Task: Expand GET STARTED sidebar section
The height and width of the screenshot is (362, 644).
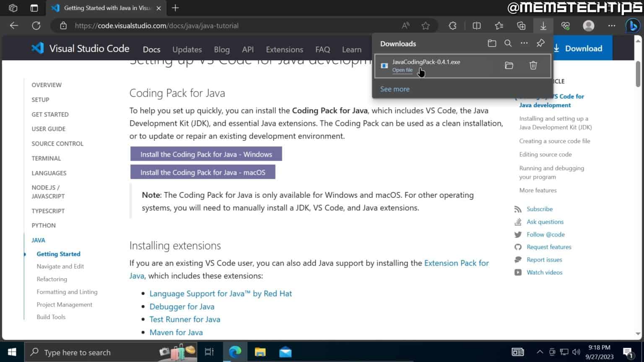Action: point(50,114)
